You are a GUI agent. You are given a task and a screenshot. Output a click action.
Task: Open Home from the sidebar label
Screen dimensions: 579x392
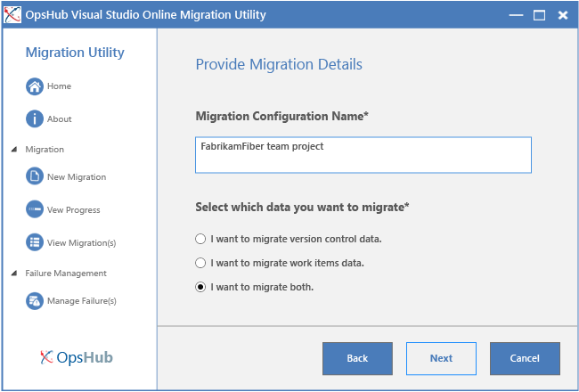pos(59,86)
